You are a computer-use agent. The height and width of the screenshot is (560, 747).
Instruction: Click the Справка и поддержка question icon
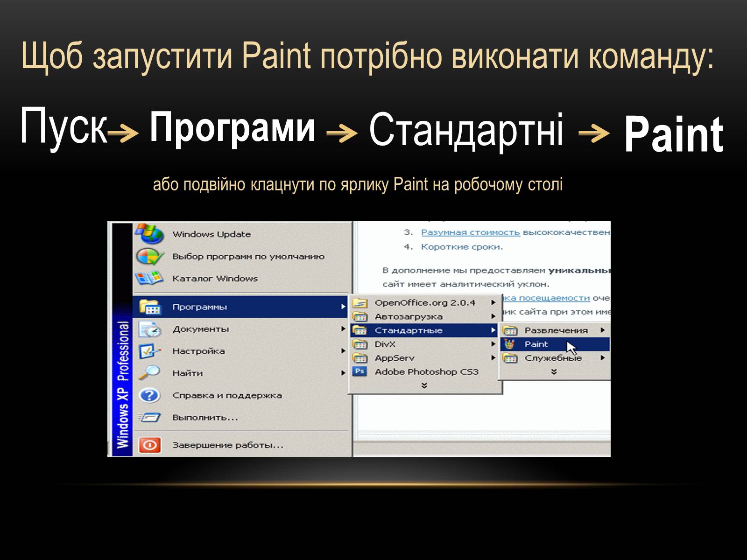pos(150,395)
